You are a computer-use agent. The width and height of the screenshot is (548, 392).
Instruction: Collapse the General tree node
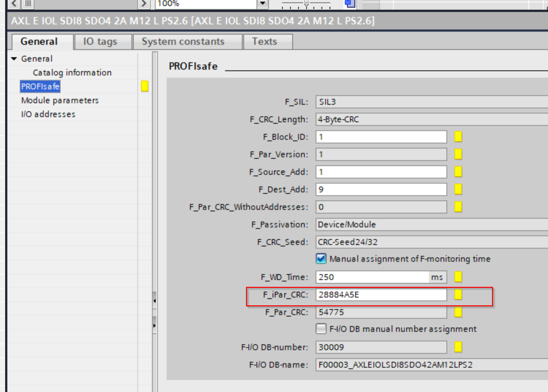pos(14,59)
